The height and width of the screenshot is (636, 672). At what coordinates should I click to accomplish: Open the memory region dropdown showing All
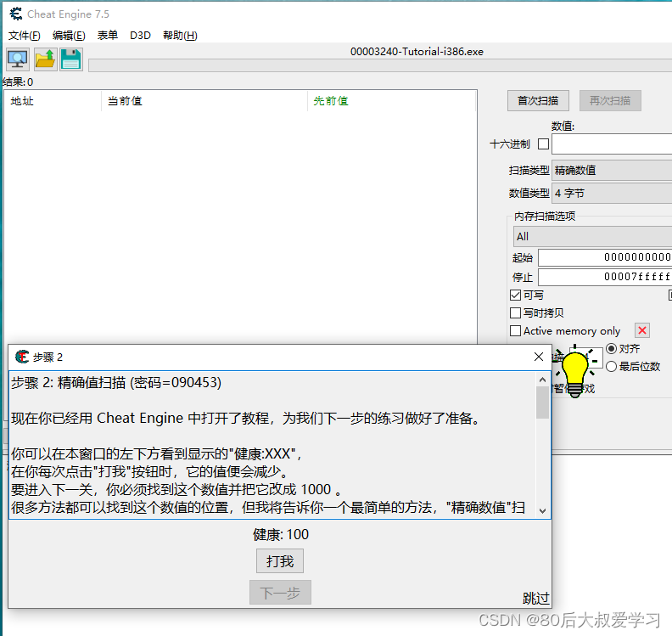(592, 237)
